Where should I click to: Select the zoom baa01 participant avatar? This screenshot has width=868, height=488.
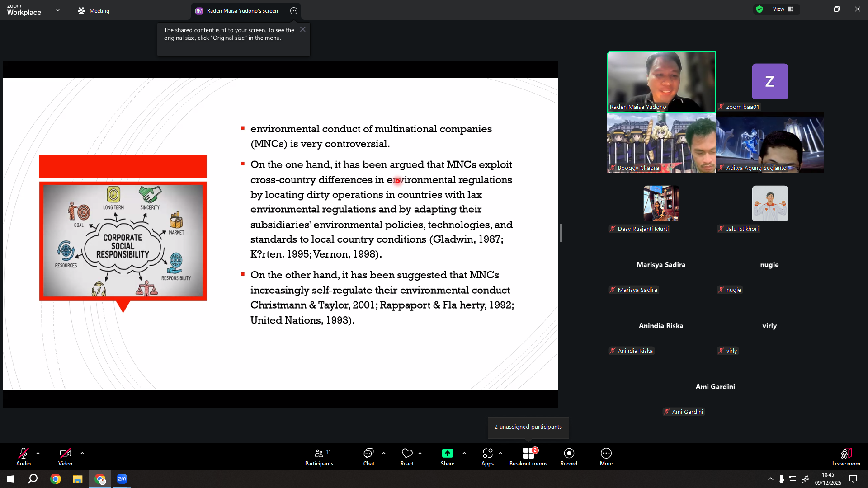coord(769,81)
